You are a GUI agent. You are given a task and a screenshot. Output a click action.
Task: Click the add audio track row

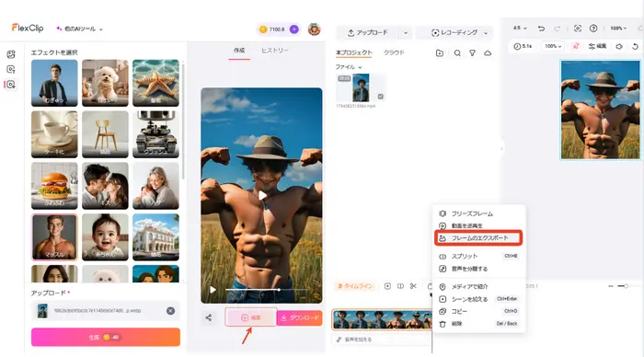[x=381, y=340]
